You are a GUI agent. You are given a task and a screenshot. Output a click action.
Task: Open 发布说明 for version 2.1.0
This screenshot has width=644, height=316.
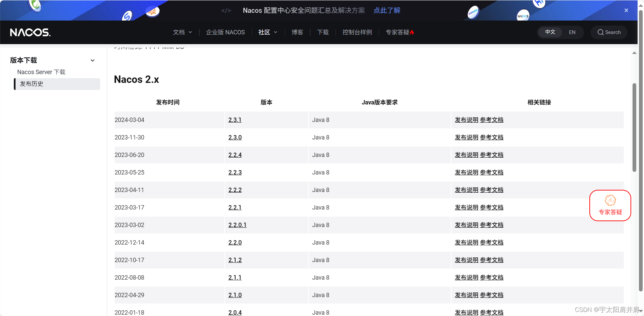click(x=467, y=295)
